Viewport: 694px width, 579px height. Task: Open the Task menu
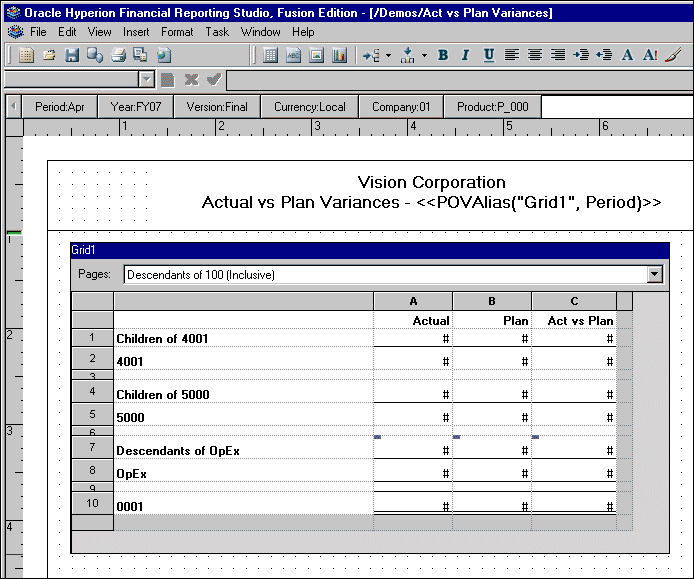[217, 32]
